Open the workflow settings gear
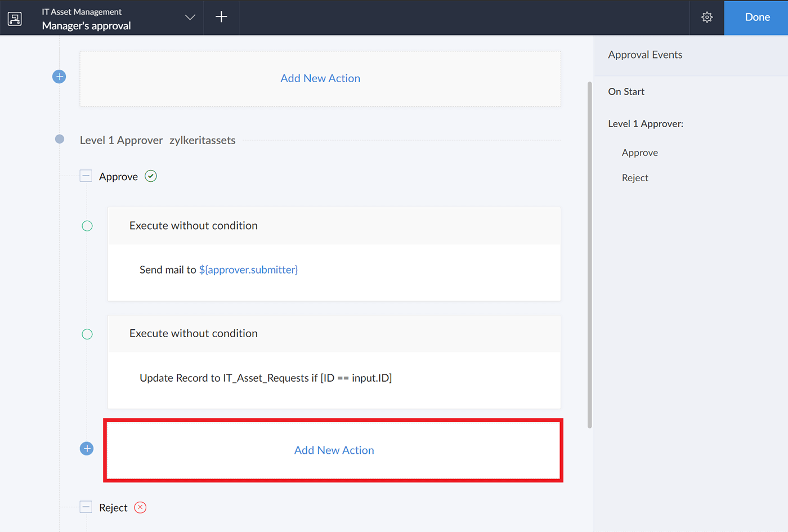 706,17
